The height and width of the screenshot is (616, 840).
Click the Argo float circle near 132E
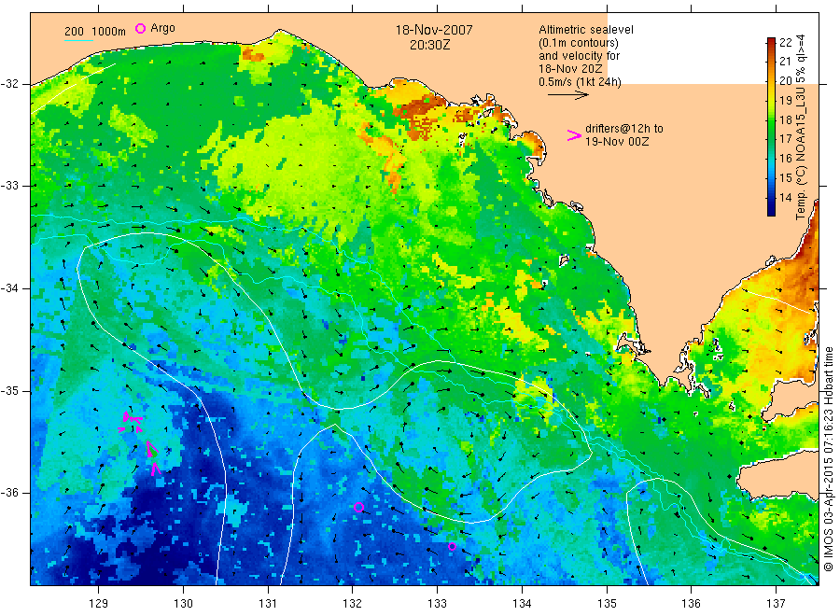pyautogui.click(x=359, y=507)
